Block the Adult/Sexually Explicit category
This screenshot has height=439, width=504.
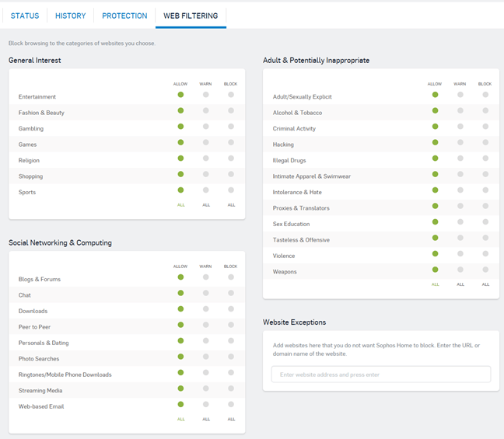point(485,95)
